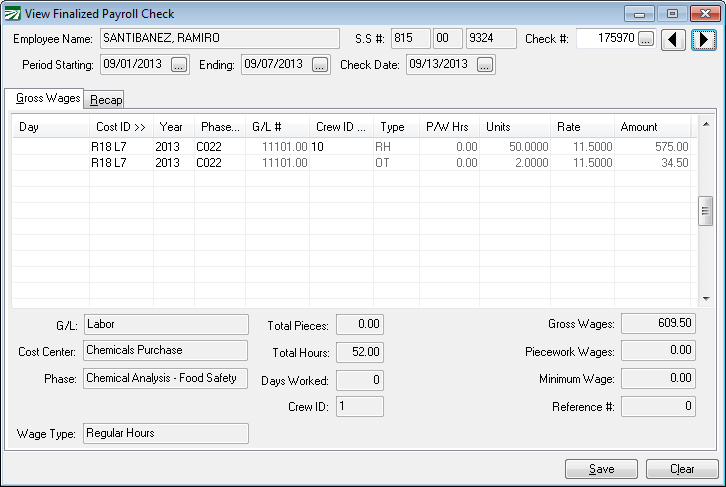Screen dimensions: 726x487
Task: Open Period Starting date picker button
Action: [179, 65]
